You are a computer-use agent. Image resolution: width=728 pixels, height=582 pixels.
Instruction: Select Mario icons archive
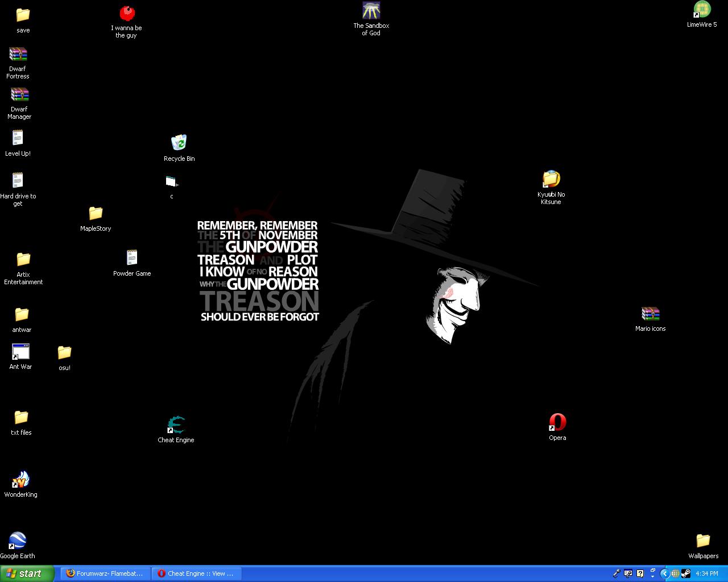[x=650, y=314]
